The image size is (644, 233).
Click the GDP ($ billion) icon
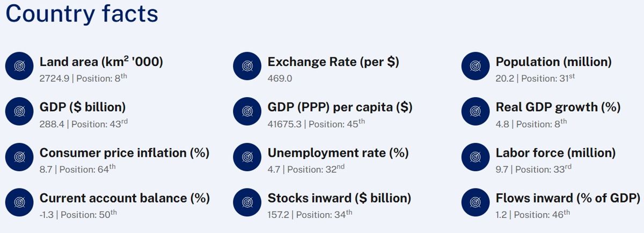pos(19,112)
